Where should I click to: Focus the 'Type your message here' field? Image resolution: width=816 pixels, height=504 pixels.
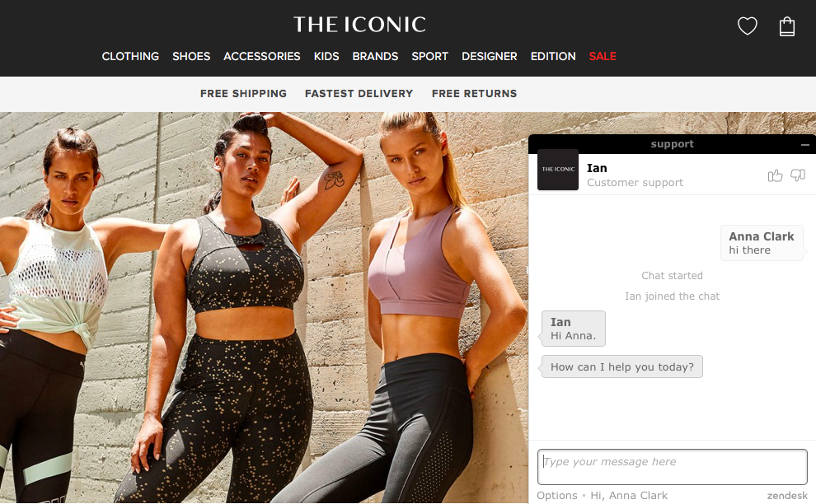point(673,467)
